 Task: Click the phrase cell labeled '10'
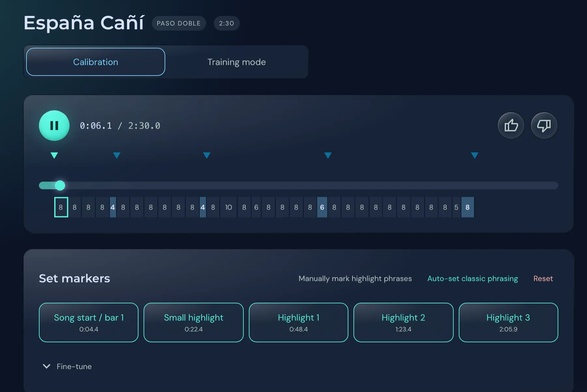229,207
